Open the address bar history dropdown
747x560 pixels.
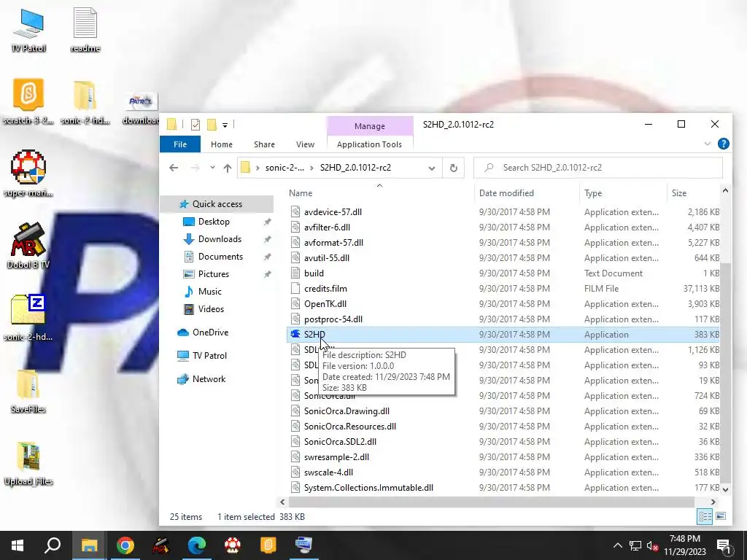[432, 168]
